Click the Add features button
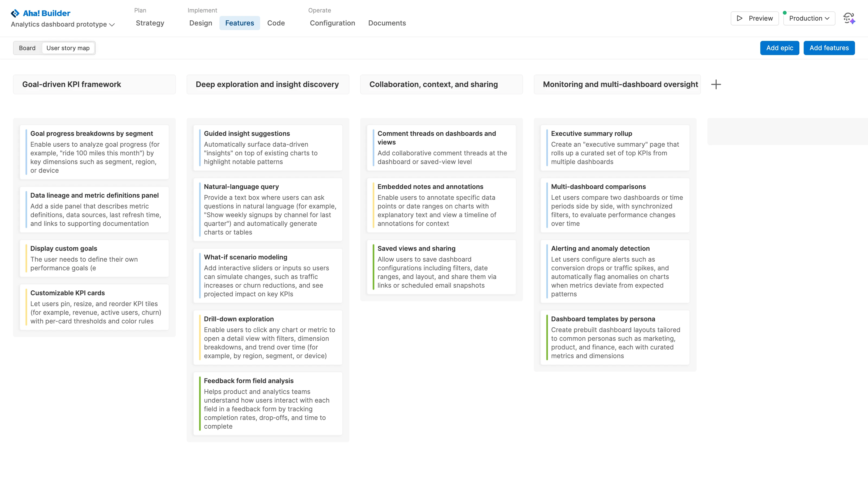This screenshot has width=868, height=488. point(829,48)
